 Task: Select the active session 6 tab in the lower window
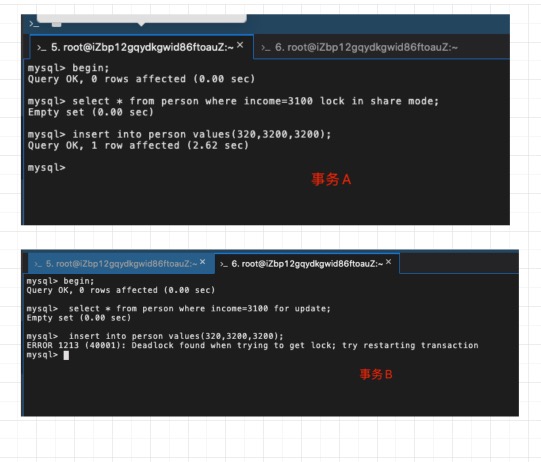(307, 264)
